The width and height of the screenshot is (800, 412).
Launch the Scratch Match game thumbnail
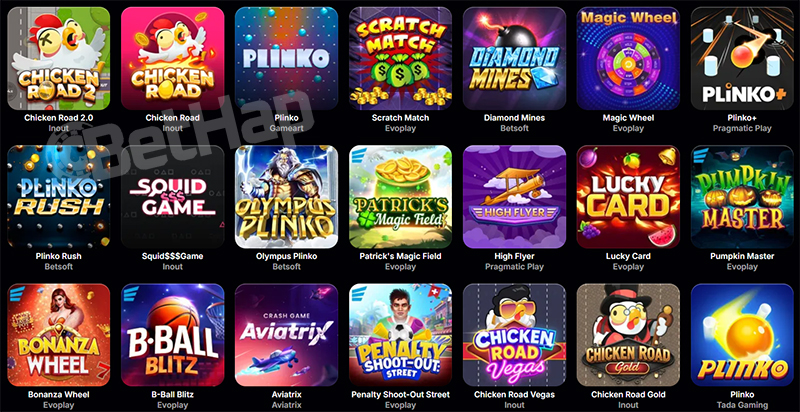401,58
